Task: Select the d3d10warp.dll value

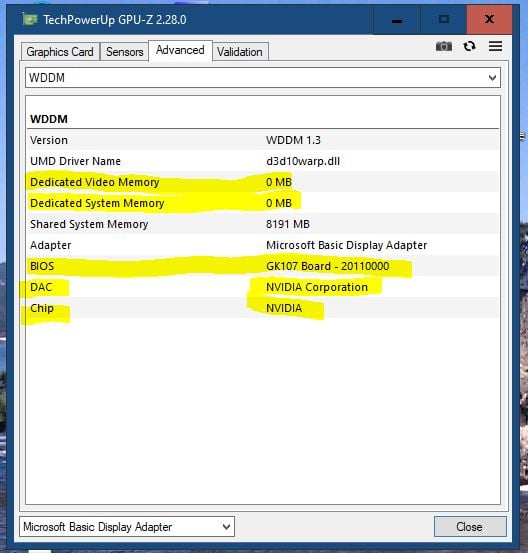Action: pos(303,161)
